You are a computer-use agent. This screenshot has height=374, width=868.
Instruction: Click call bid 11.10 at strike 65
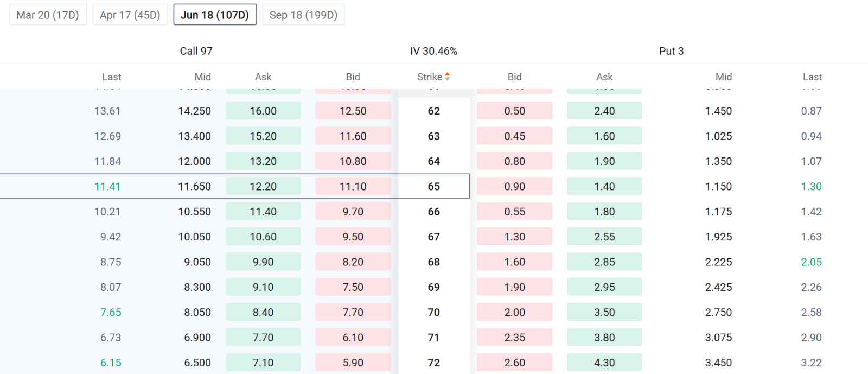pos(353,186)
